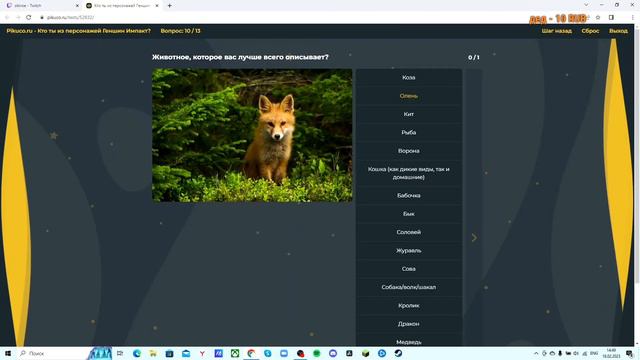
Task: Close the Genshin quiz tab
Action: point(157,6)
